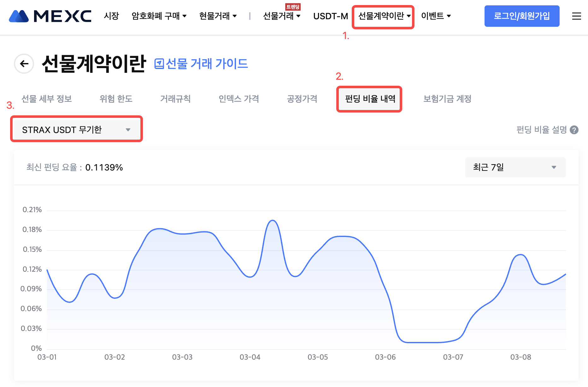588x387 pixels.
Task: Click the funding rate help question icon
Action: tap(574, 130)
